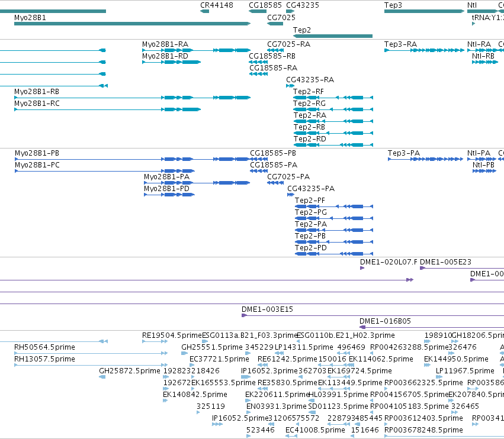Select the CG7025-RA transcript label
This screenshot has height=439, width=504.
288,44
